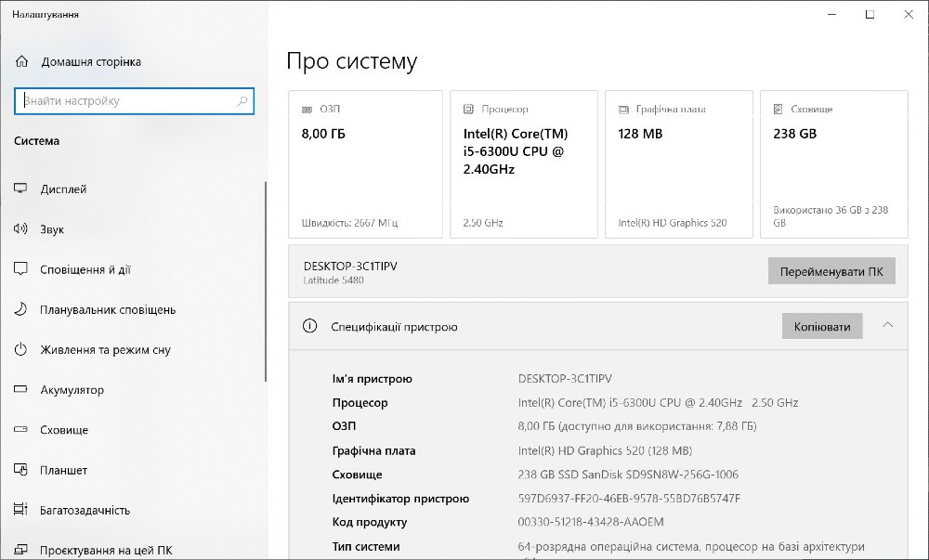Open the Звук settings icon
929x560 pixels.
[20, 229]
